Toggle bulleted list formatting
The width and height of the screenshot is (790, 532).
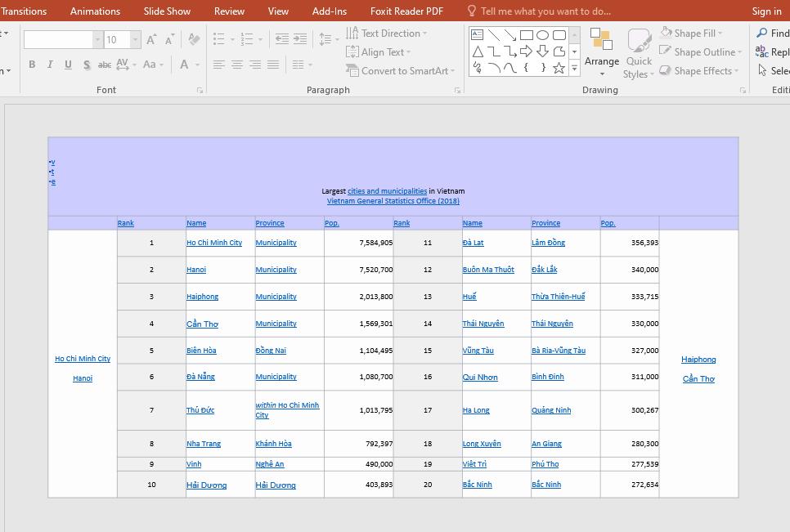[x=218, y=37]
